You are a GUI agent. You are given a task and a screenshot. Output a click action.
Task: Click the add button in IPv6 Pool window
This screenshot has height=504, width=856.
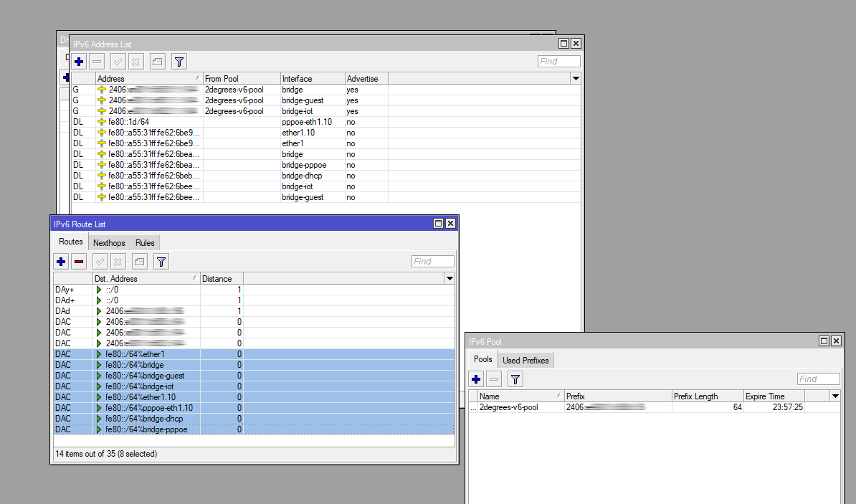[476, 379]
